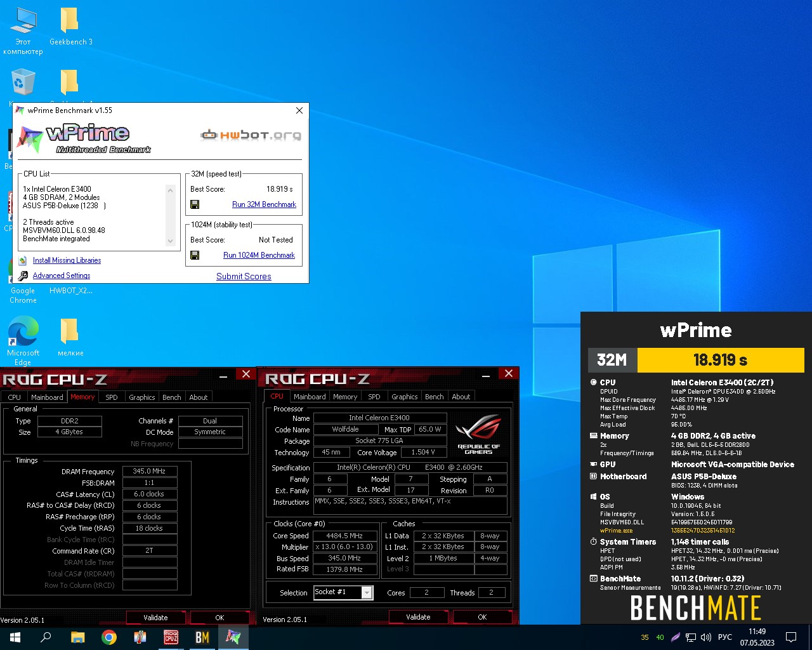The image size is (812, 650).
Task: Click Run 32M Benchmark link
Action: tap(264, 204)
